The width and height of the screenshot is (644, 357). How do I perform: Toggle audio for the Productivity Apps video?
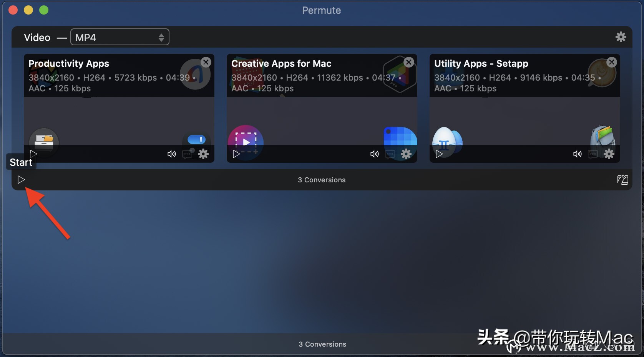pyautogui.click(x=171, y=154)
